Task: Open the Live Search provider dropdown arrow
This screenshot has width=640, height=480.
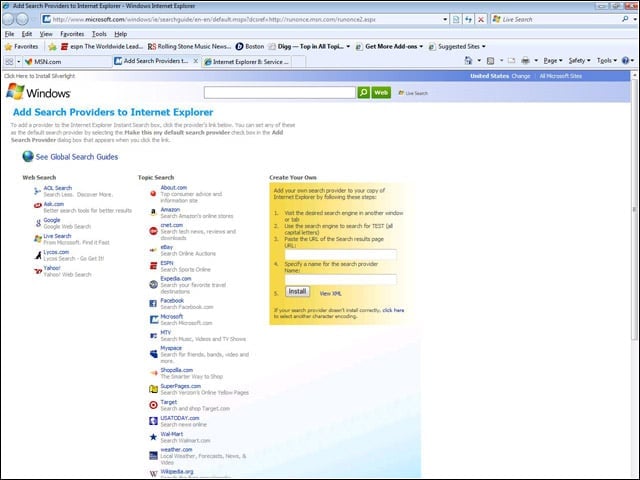Action: (635, 19)
